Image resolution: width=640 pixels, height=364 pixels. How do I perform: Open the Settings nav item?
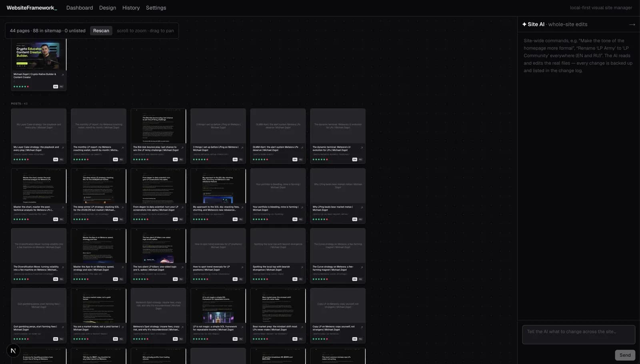coord(156,8)
